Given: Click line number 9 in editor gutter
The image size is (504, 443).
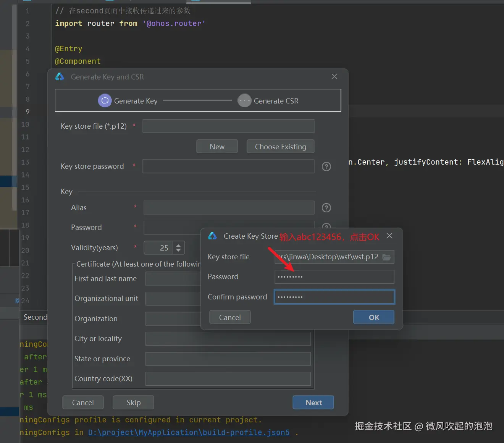Looking at the screenshot, I should [27, 112].
